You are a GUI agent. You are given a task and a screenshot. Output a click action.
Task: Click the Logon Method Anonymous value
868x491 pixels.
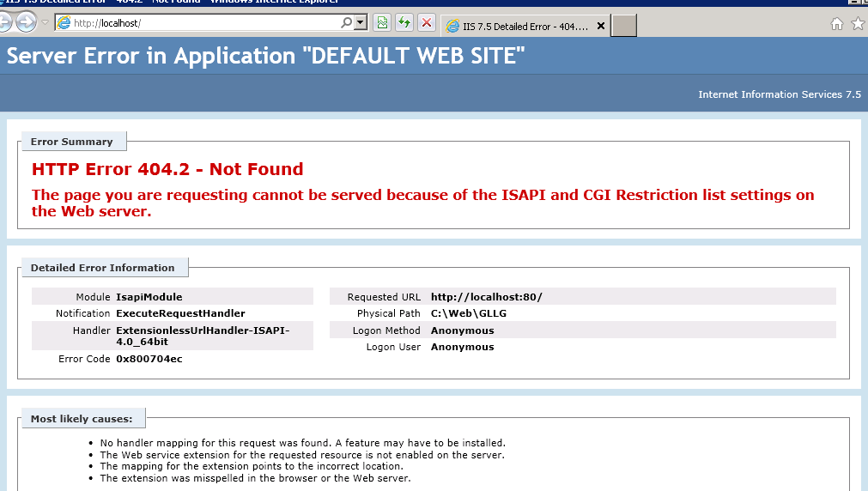462,330
